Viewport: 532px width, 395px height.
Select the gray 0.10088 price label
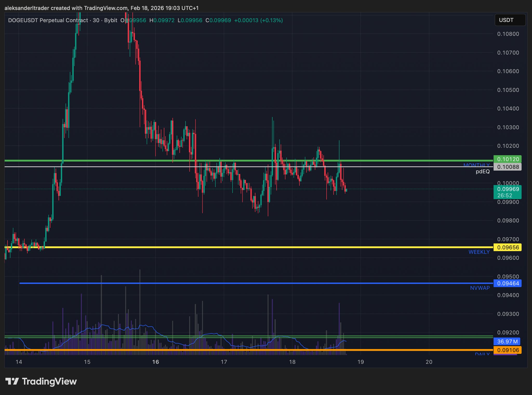point(508,167)
